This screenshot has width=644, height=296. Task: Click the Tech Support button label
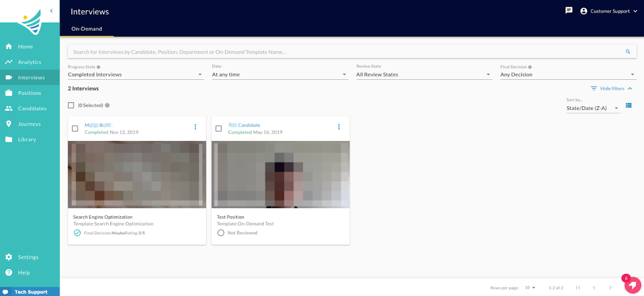coord(31,292)
